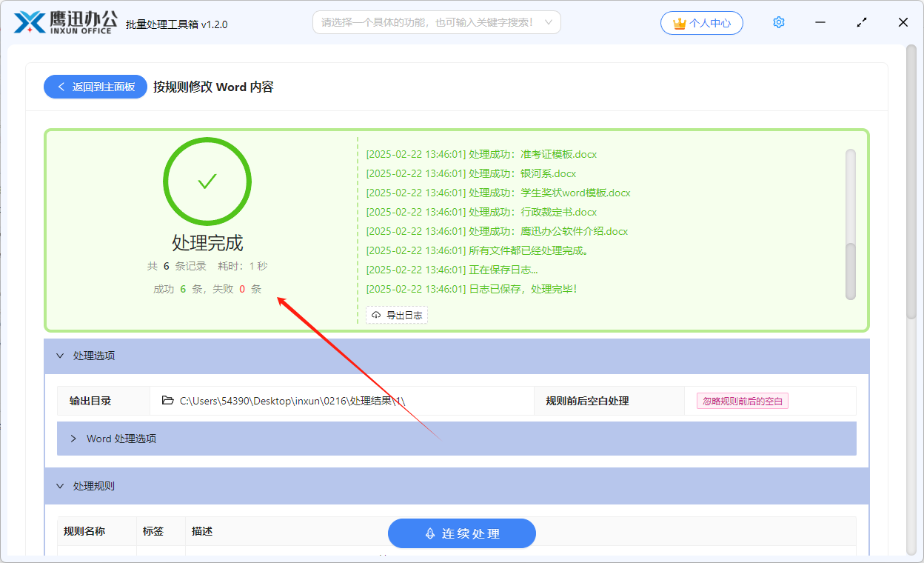924x563 pixels.
Task: Open 个人中心 personal center
Action: 701,23
